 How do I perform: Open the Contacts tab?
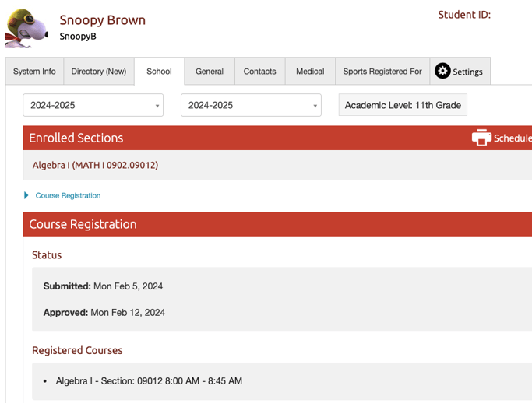pos(260,72)
